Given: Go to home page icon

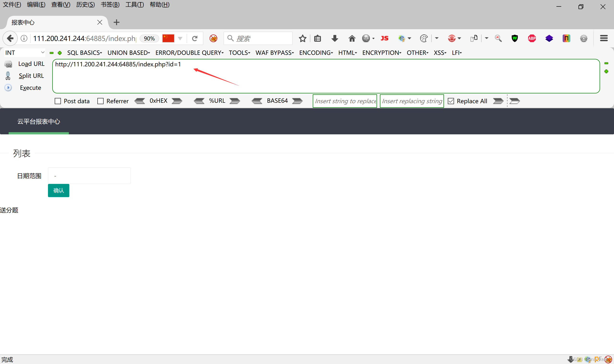Looking at the screenshot, I should click(352, 39).
